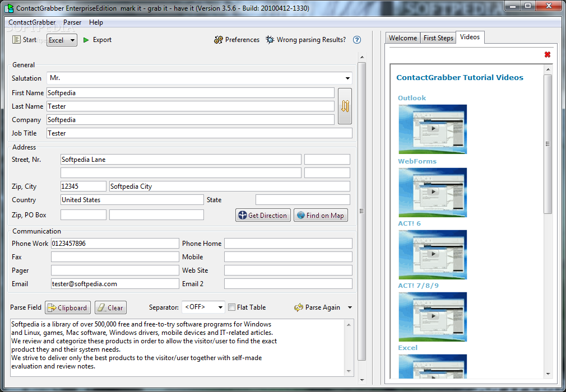This screenshot has width=566, height=392.
Task: Click the First Name input field
Action: coord(190,93)
